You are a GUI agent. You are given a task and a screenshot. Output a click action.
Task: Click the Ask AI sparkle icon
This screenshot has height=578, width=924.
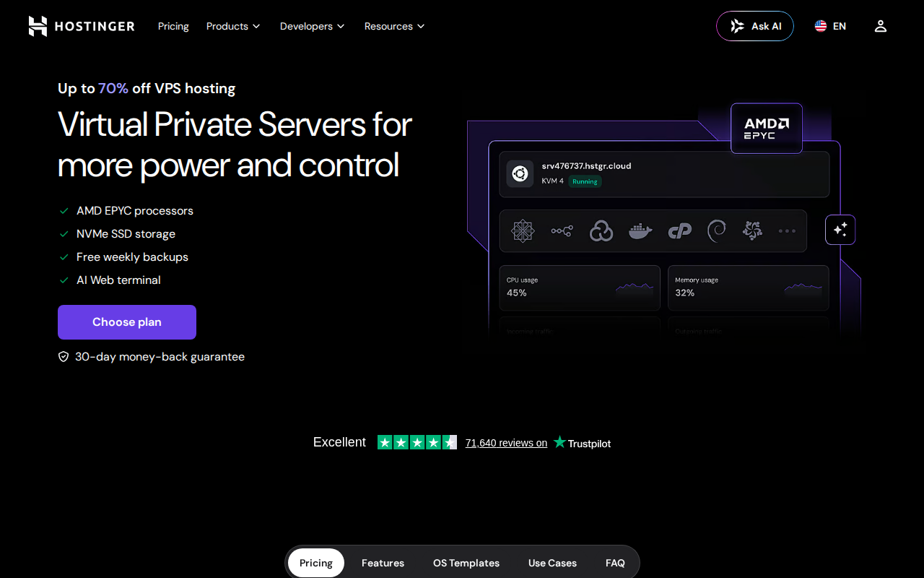737,26
